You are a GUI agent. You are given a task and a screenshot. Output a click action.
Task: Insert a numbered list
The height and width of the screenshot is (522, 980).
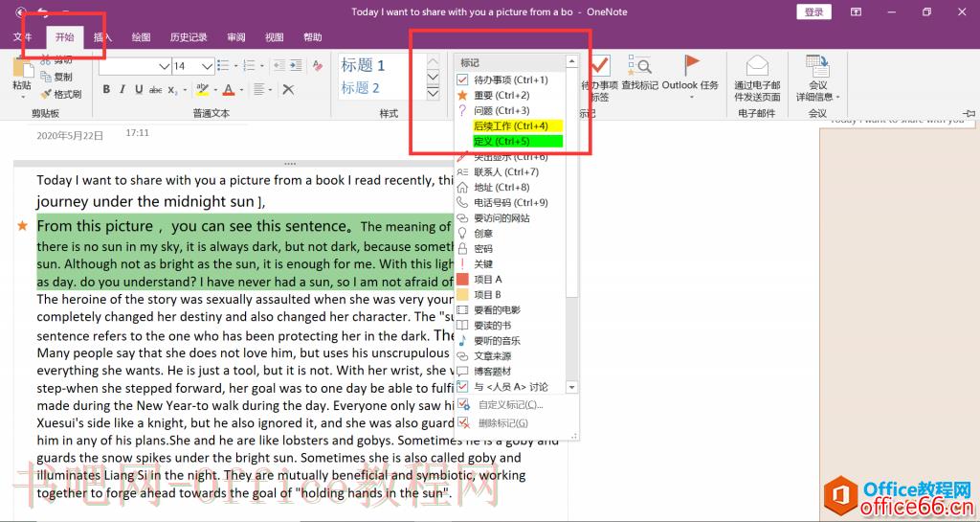(x=249, y=66)
